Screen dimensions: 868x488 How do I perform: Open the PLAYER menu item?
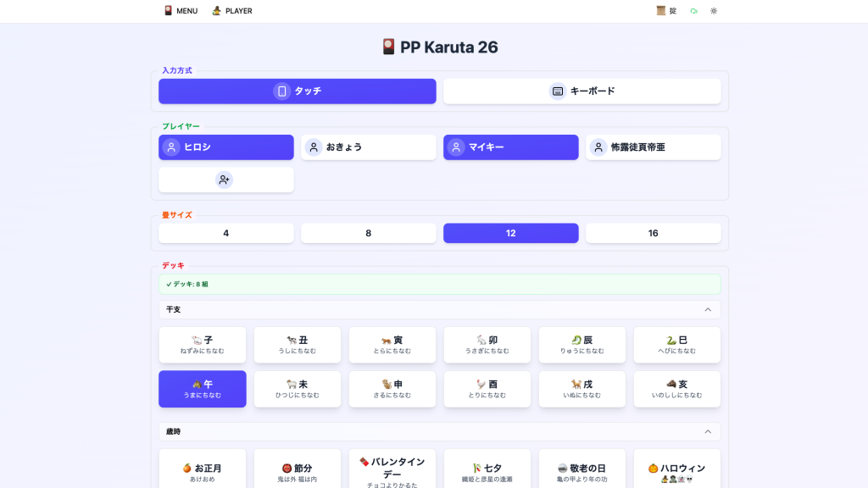(x=231, y=11)
